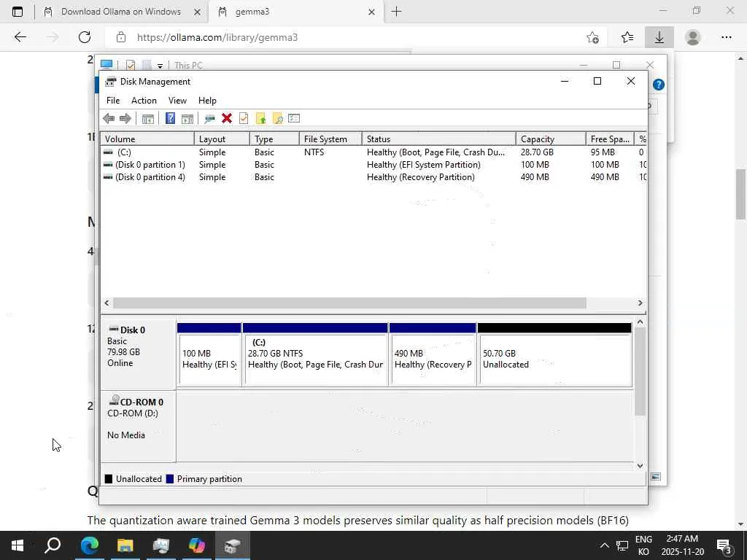Open the browser Favorites star icon
This screenshot has width=747, height=560.
(627, 37)
